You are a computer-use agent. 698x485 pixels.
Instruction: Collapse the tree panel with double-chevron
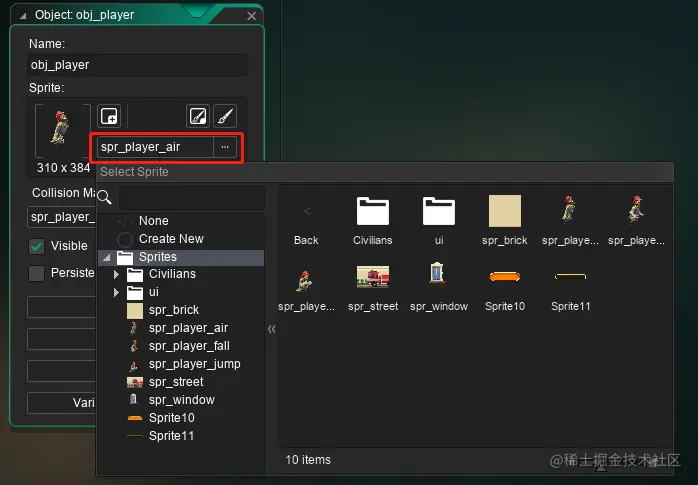[x=272, y=329]
